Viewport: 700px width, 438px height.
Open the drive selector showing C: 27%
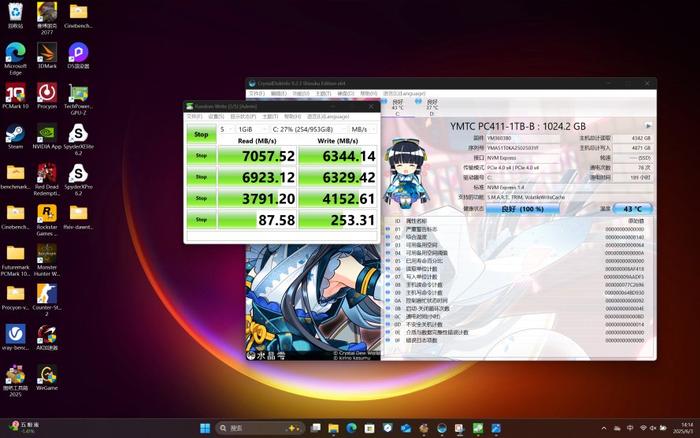pyautogui.click(x=308, y=129)
